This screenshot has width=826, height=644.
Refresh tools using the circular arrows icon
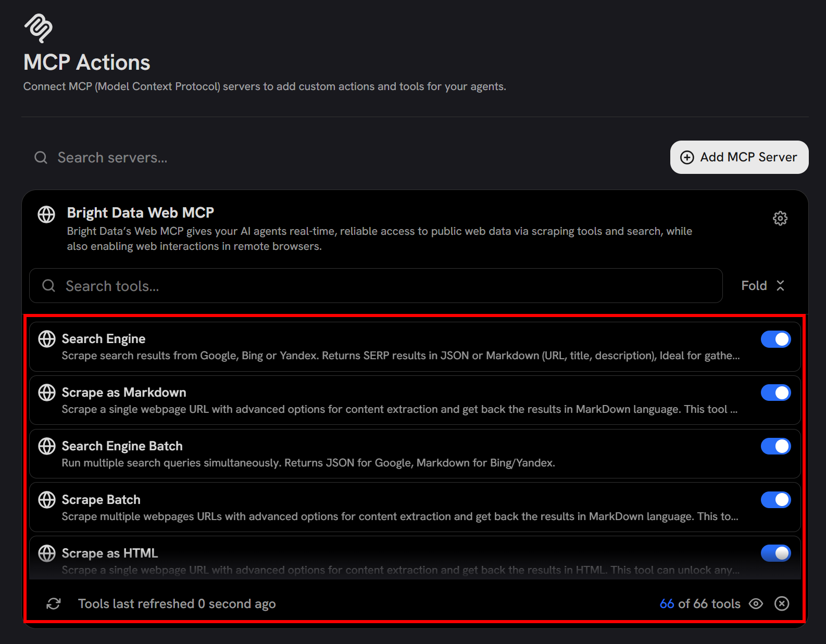click(54, 603)
